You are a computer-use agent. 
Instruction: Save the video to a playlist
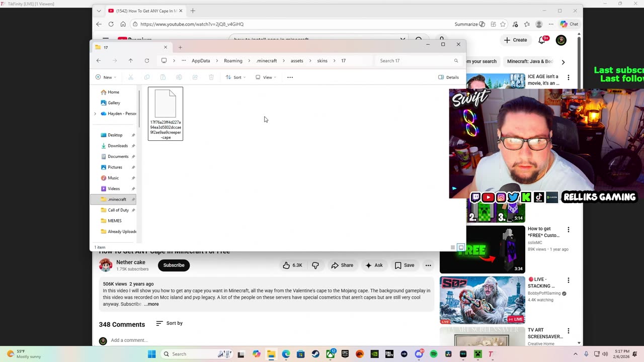[405, 265]
